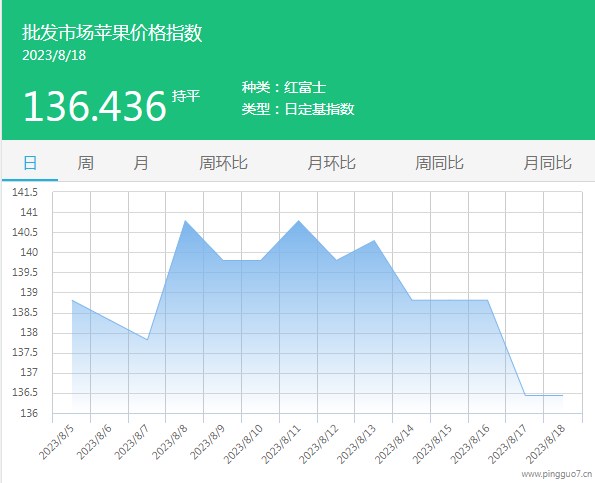Click the 2023/8/13 data point on chart
The width and height of the screenshot is (595, 483).
(374, 240)
